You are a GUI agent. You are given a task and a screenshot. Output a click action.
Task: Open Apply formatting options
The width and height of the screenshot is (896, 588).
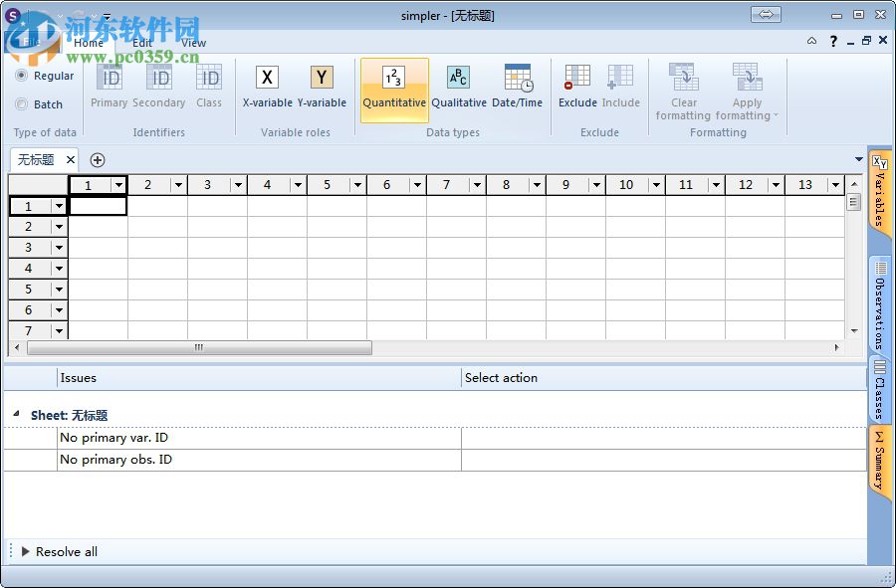[747, 92]
